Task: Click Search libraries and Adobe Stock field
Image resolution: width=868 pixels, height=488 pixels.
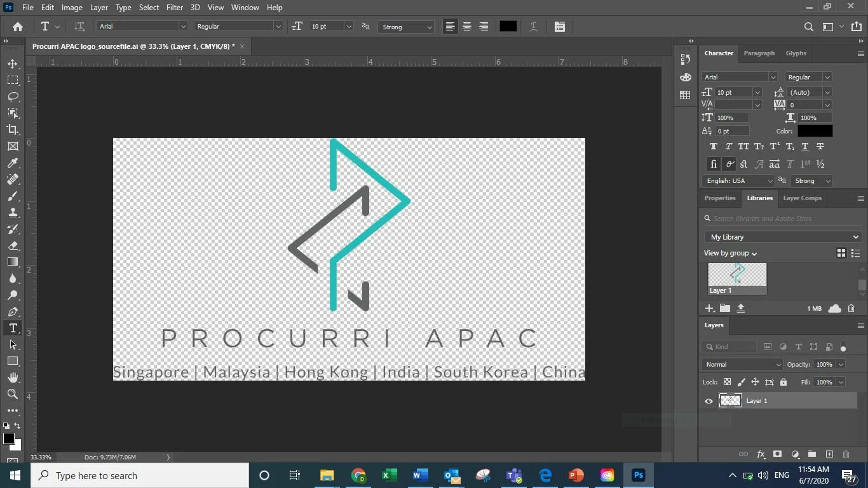Action: click(782, 219)
